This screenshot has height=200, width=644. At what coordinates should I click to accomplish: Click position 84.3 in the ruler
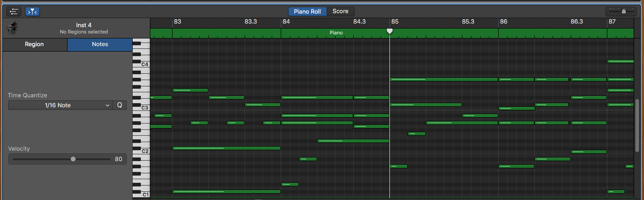pos(360,22)
